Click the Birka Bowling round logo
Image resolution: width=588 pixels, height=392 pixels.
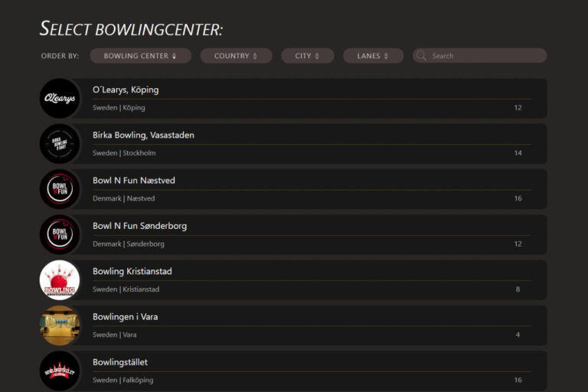click(60, 144)
